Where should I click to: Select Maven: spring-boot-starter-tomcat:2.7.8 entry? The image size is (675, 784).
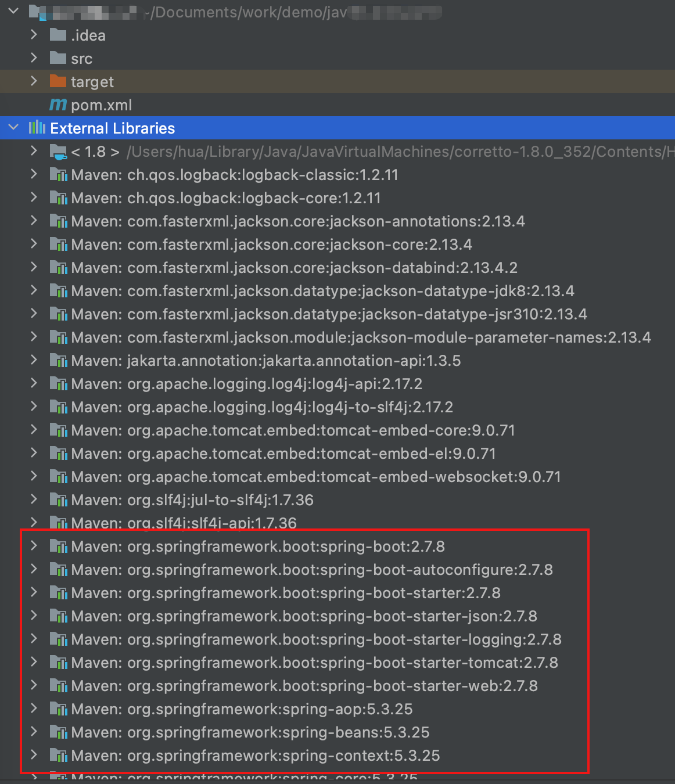coord(315,663)
